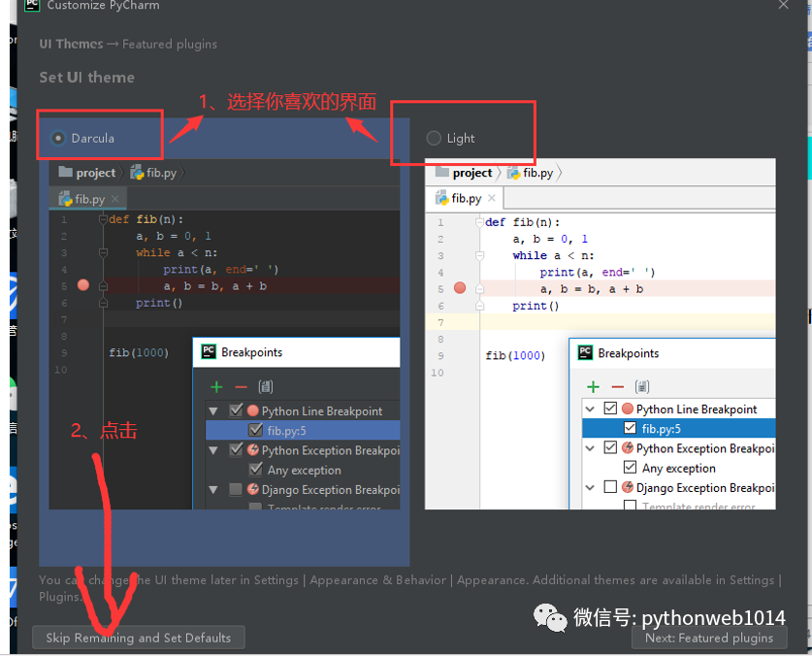Screen dimensions: 812x656
Task: Collapse Python Line Breakpoint node in Light preview
Action: click(589, 410)
